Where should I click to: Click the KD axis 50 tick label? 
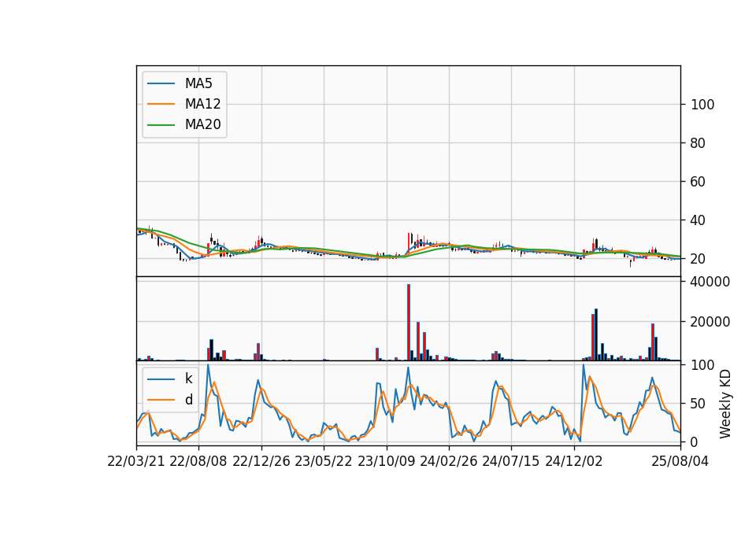coord(698,403)
